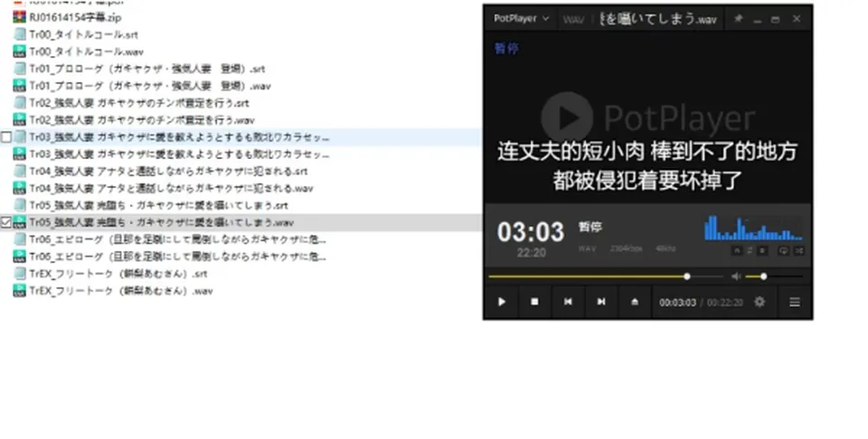Select the Tr01 .wav audio file icon
Image resolution: width=868 pixels, height=439 pixels.
coord(19,86)
